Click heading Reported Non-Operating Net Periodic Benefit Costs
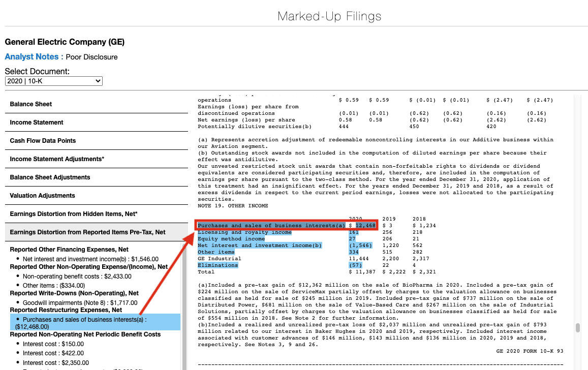Viewport: 588px width, 370px height. pos(85,334)
